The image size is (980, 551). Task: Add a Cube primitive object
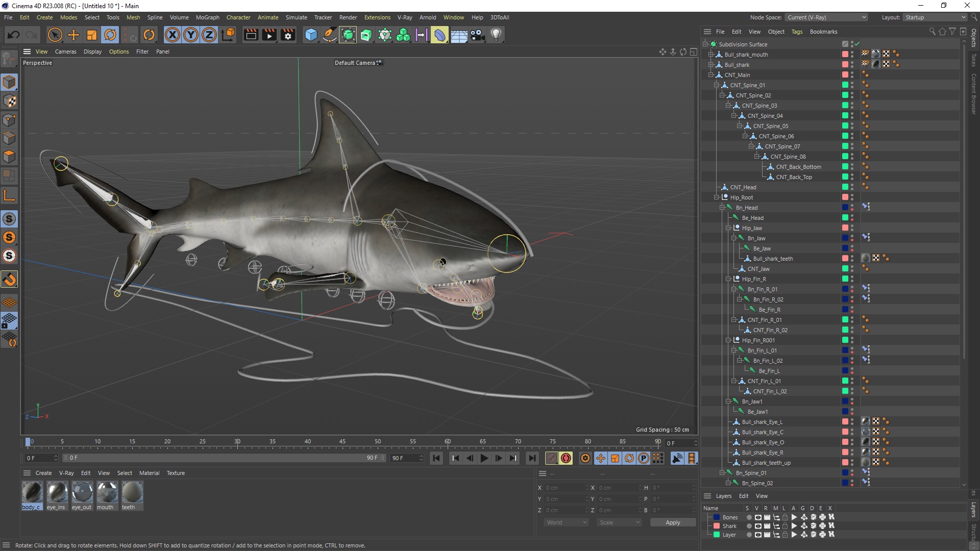pos(311,35)
